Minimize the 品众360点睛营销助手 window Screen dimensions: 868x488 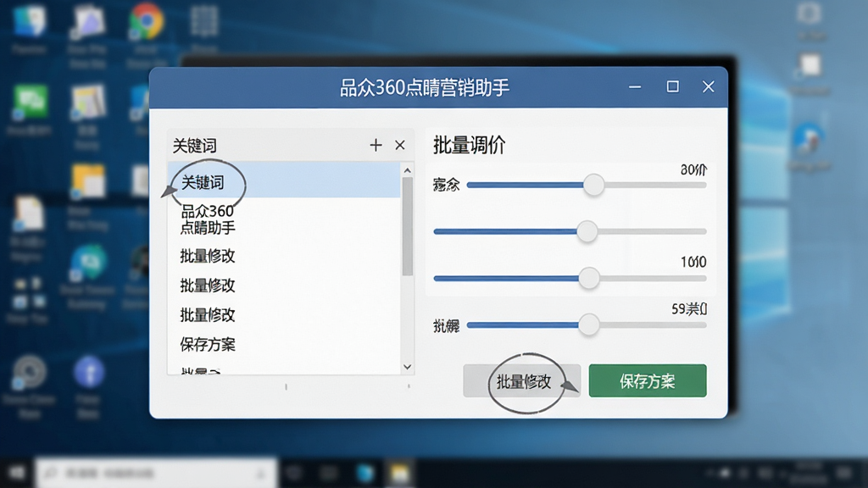(635, 87)
